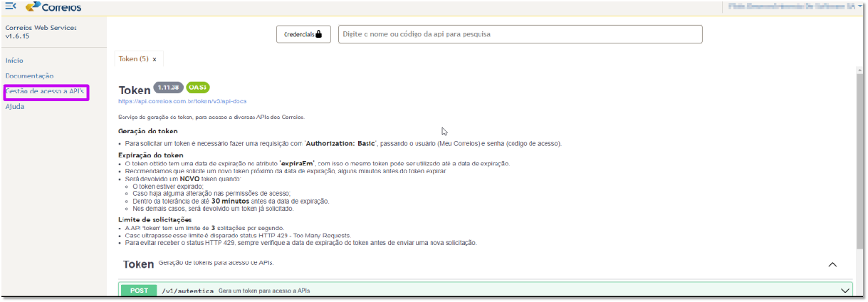Select the Token (5) tab
This screenshot has height=302, width=868.
click(134, 59)
